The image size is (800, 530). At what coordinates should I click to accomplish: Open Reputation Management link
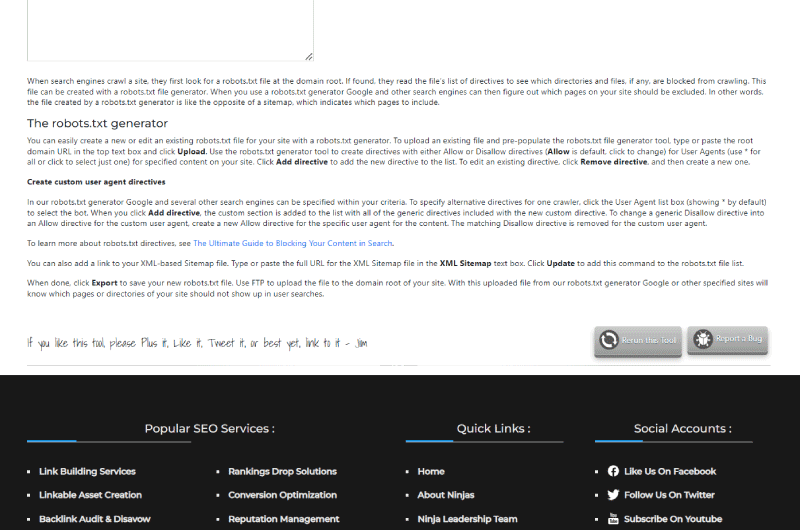[284, 519]
